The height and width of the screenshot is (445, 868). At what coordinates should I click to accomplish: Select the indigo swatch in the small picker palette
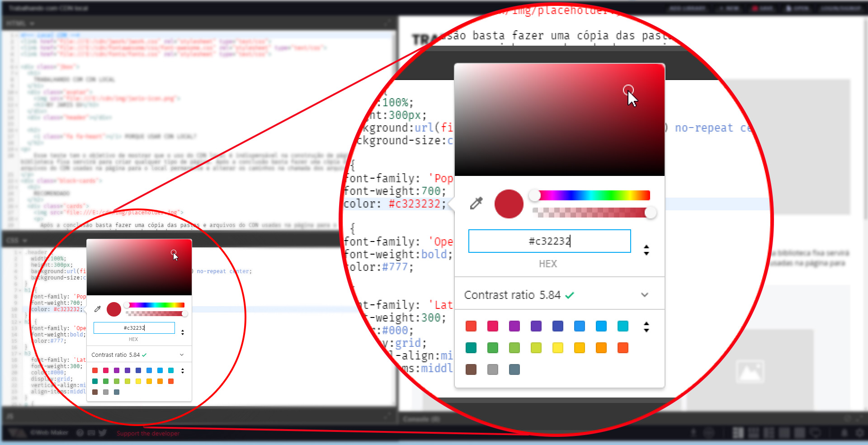[x=138, y=370]
